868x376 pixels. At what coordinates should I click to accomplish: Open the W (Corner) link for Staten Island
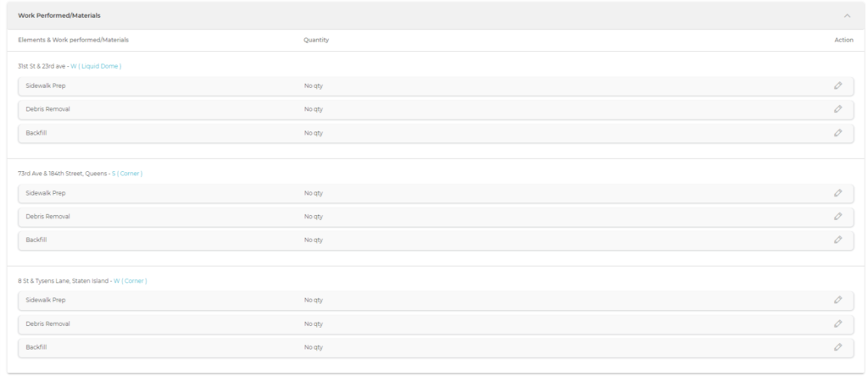(x=131, y=280)
